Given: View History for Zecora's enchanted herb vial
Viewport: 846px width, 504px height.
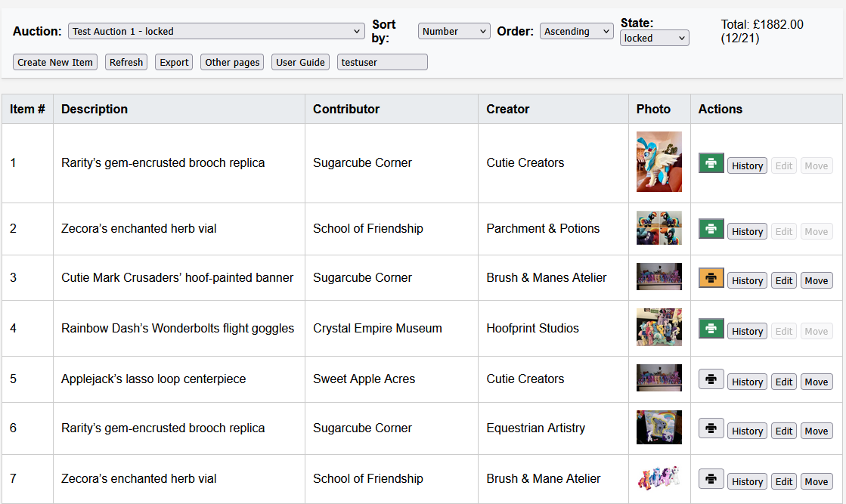Looking at the screenshot, I should [747, 231].
